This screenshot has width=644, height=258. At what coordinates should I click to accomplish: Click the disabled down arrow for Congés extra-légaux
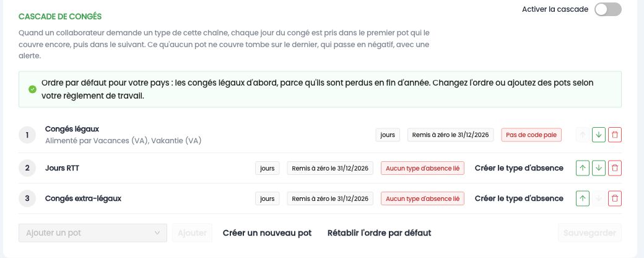599,198
